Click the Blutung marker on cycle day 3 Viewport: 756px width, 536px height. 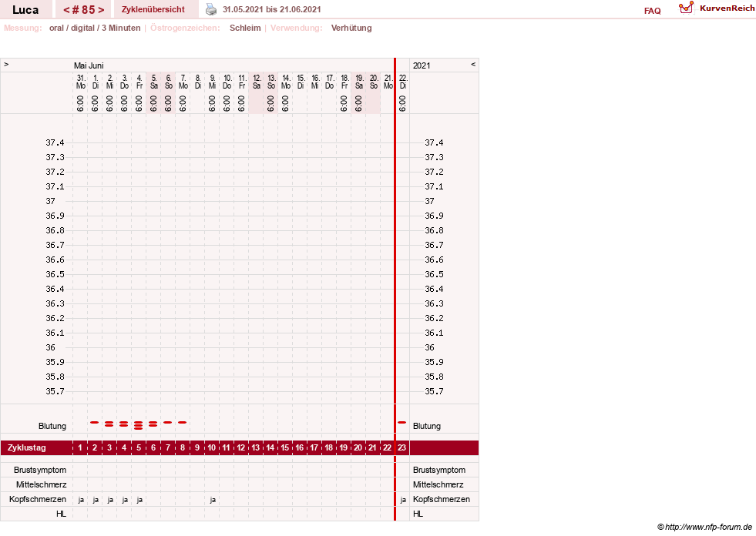coord(109,424)
